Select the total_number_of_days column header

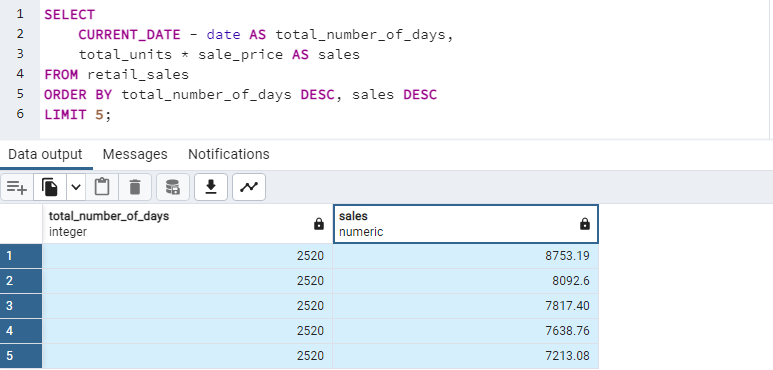pyautogui.click(x=187, y=224)
